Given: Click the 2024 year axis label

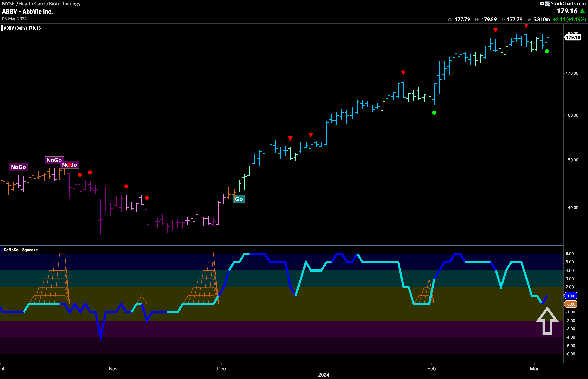Looking at the screenshot, I should (324, 375).
